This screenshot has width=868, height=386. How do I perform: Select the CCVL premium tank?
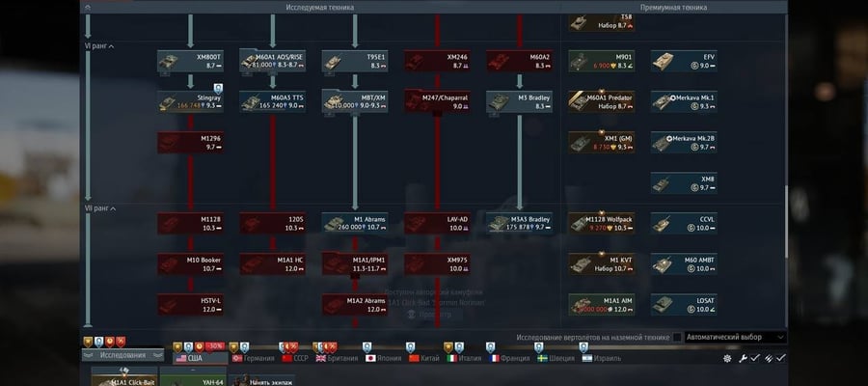click(x=684, y=224)
